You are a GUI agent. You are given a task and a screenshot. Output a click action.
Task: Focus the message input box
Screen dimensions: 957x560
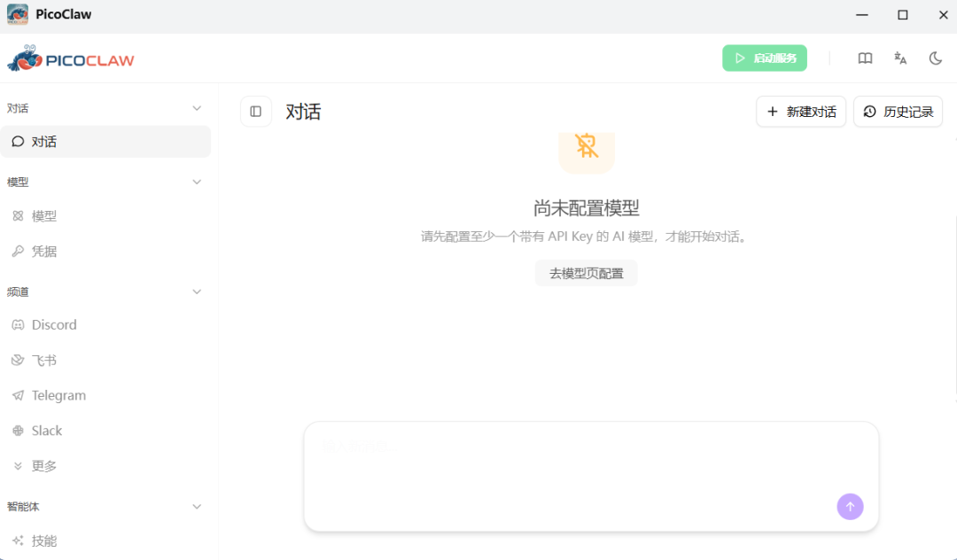(591, 476)
